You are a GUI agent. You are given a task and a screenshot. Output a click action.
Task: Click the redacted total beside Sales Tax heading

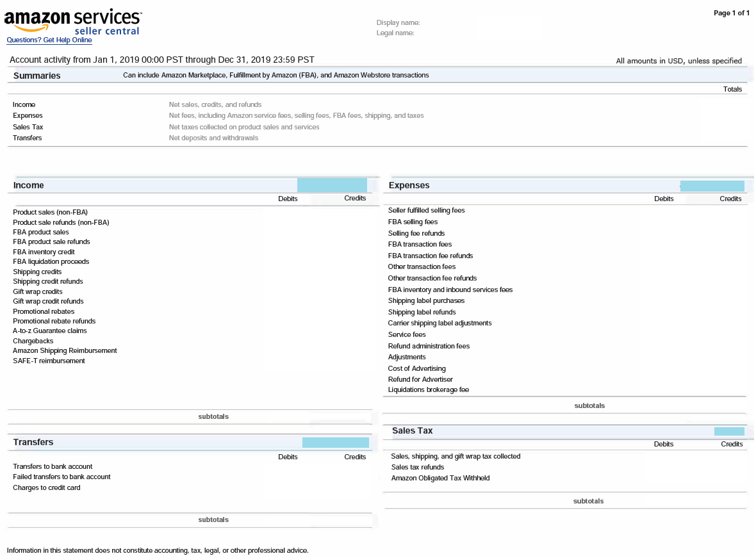(x=729, y=431)
